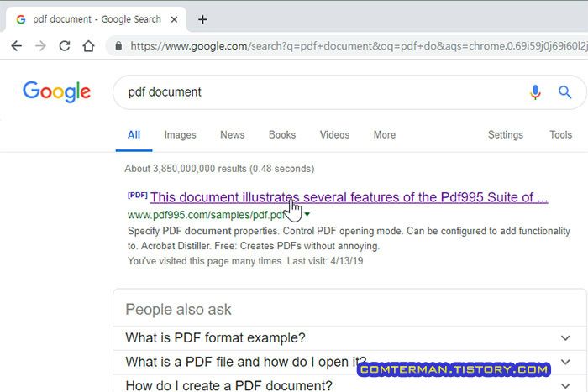Viewport: 588px width, 392px height.
Task: Click the green www.pdf995.com/samples/pdf.pdf URL
Action: tap(207, 215)
